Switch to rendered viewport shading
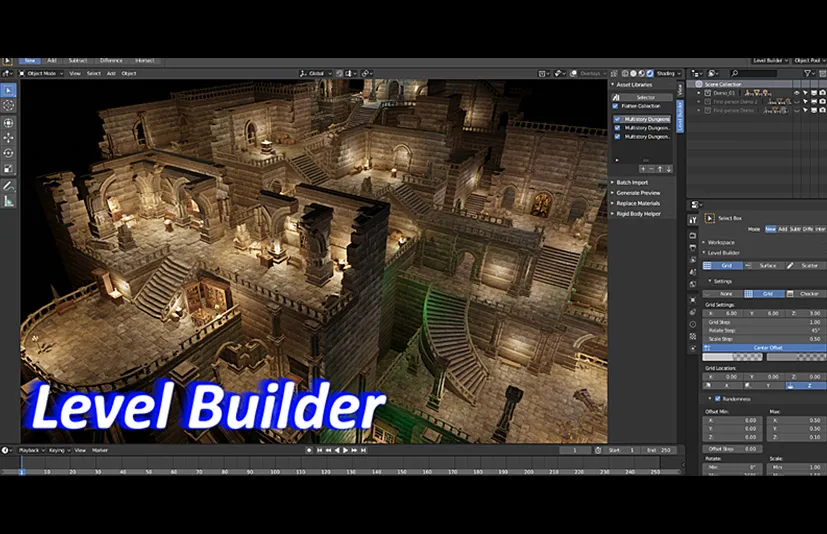Image resolution: width=827 pixels, height=534 pixels. tap(650, 73)
